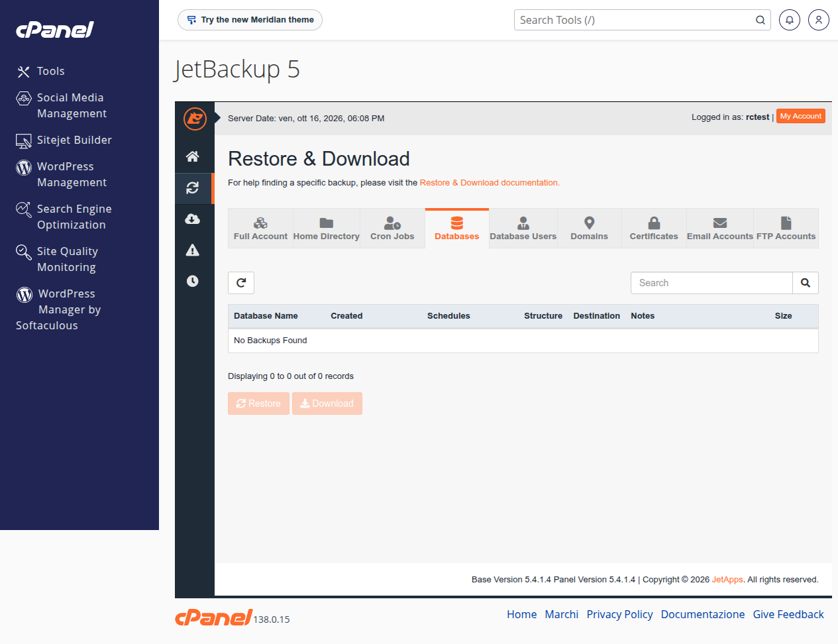This screenshot has width=838, height=644.
Task: Select the Databases tab
Action: pyautogui.click(x=457, y=229)
